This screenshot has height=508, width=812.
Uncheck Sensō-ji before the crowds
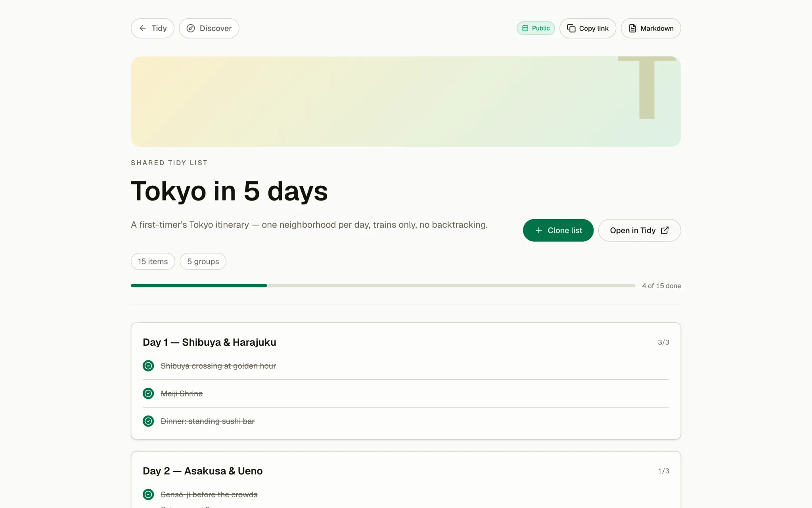148,495
